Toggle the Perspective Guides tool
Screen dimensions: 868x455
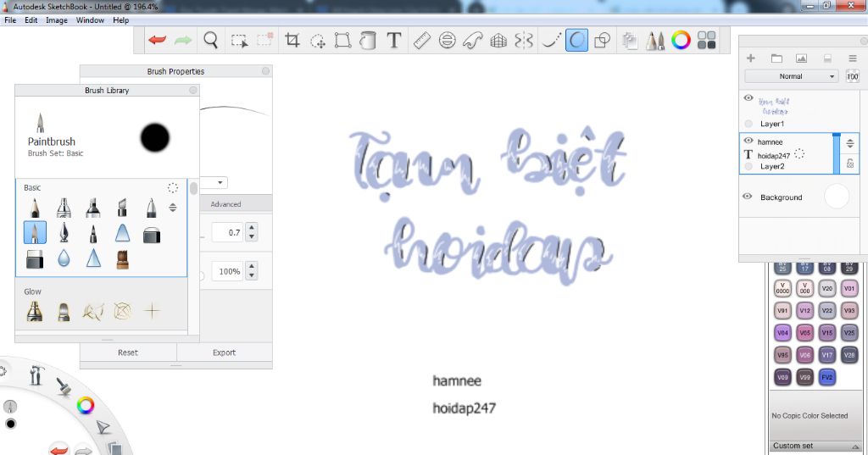point(498,41)
